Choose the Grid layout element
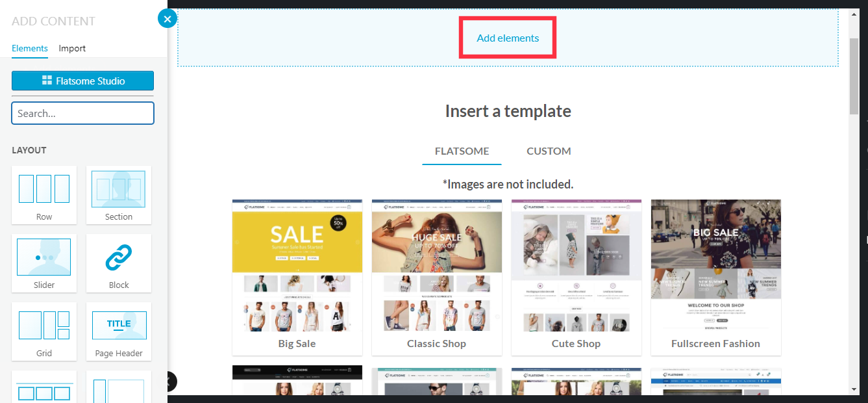868x403 pixels. click(x=44, y=331)
